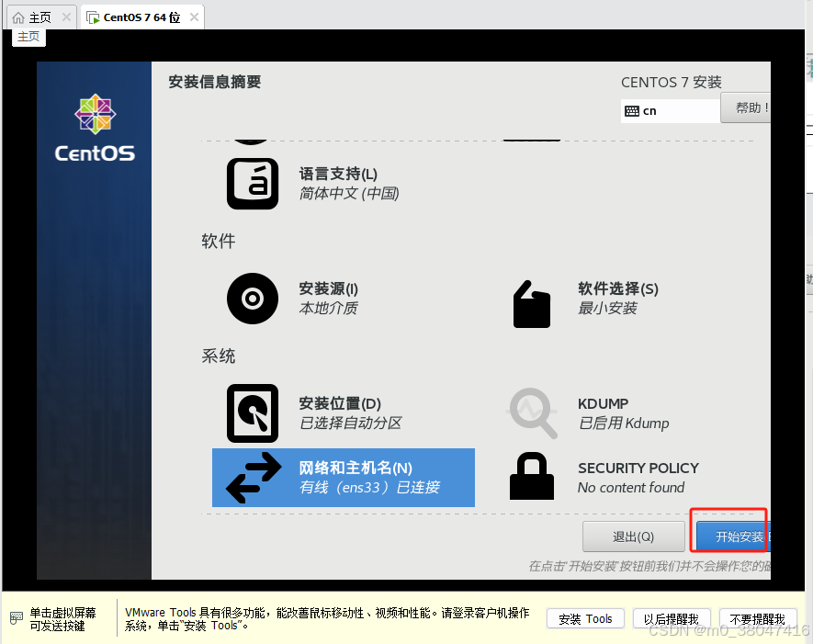
Task: Click the KDUMP magnifier icon
Action: tap(533, 413)
